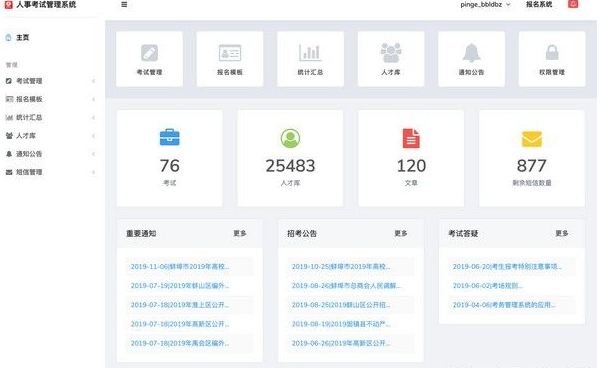Image resolution: width=600 pixels, height=368 pixels.
Task: Open the 2019-06-26 recruitment announcement link
Action: (341, 343)
